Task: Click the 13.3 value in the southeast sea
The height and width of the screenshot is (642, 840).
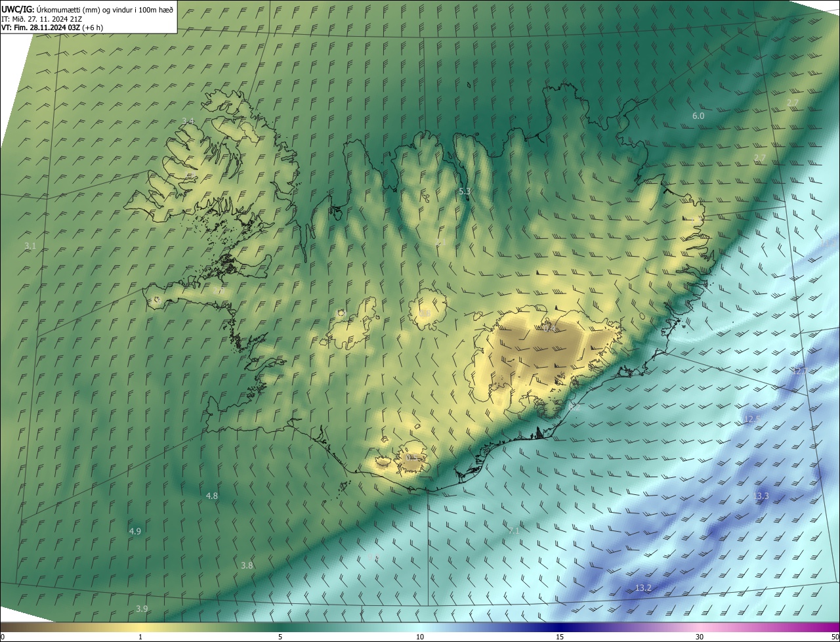Action: [x=761, y=496]
